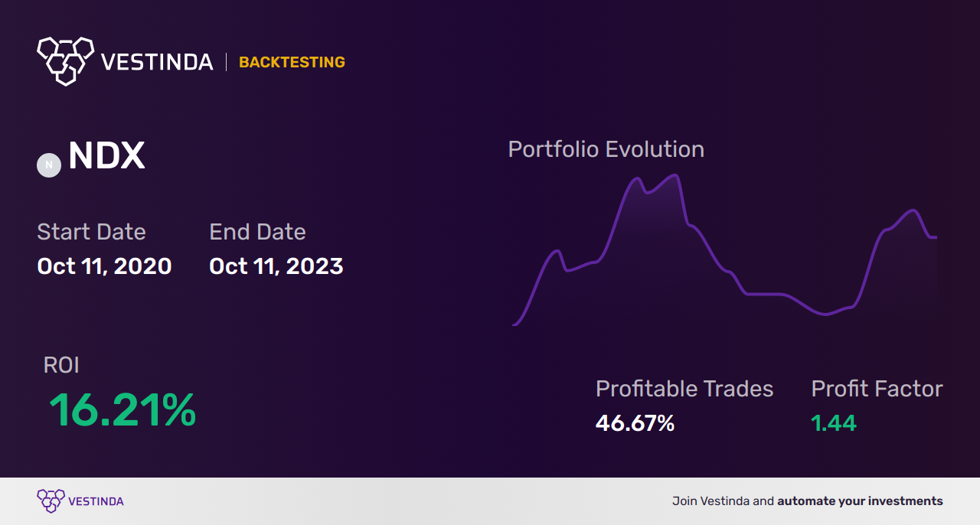Viewport: 980px width, 525px height.
Task: Click the 46.67% profitable trades value
Action: pyautogui.click(x=635, y=423)
